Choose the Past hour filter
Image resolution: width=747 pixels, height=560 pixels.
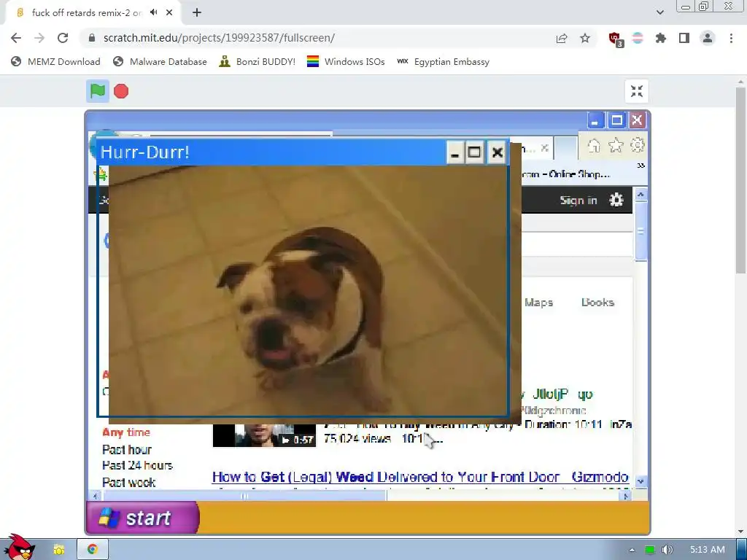127,449
